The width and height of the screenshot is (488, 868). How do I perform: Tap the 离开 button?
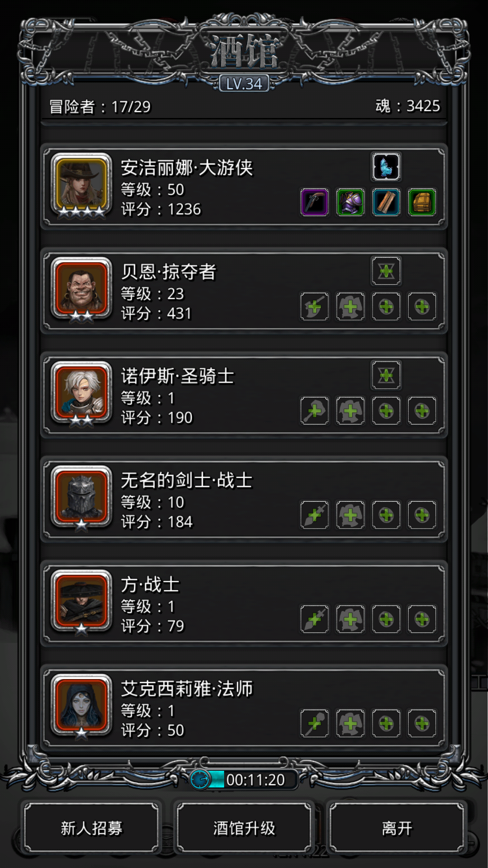(397, 828)
